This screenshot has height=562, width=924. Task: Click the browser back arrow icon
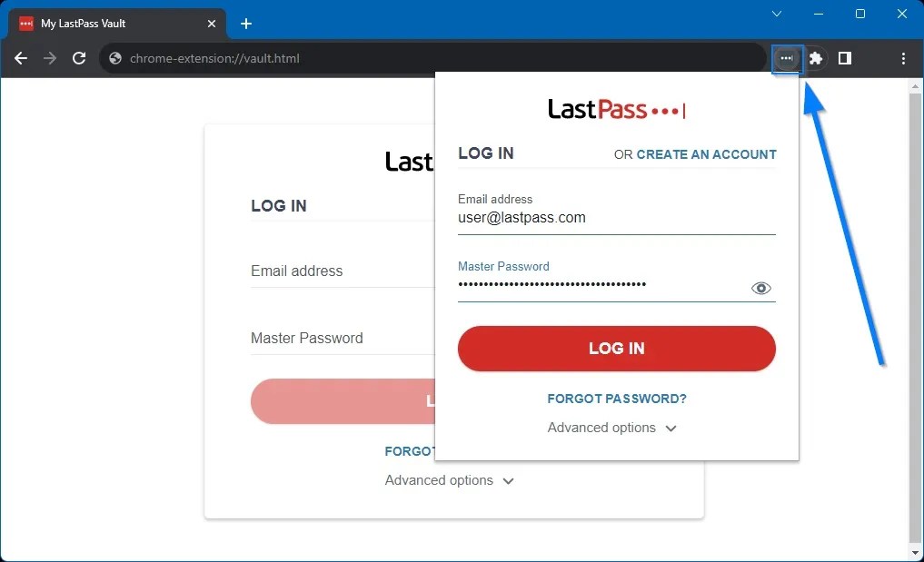(20, 58)
